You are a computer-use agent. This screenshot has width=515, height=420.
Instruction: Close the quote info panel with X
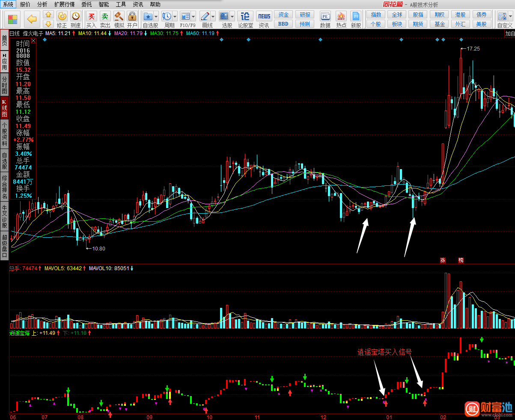(33, 41)
